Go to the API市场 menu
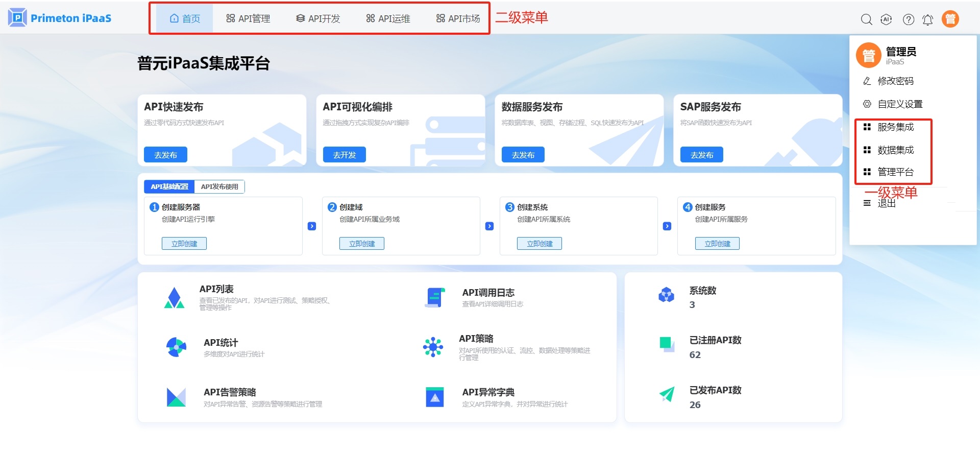This screenshot has height=450, width=980. point(458,19)
